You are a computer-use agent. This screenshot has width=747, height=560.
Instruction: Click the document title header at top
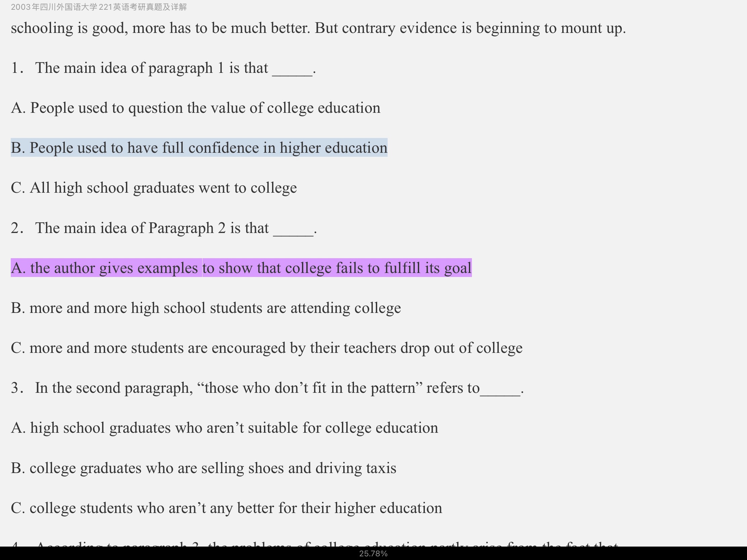coord(99,7)
